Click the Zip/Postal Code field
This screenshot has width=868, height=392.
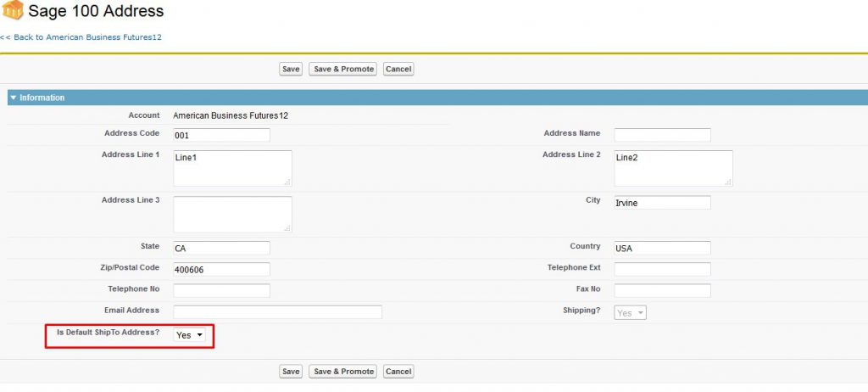[x=221, y=270]
